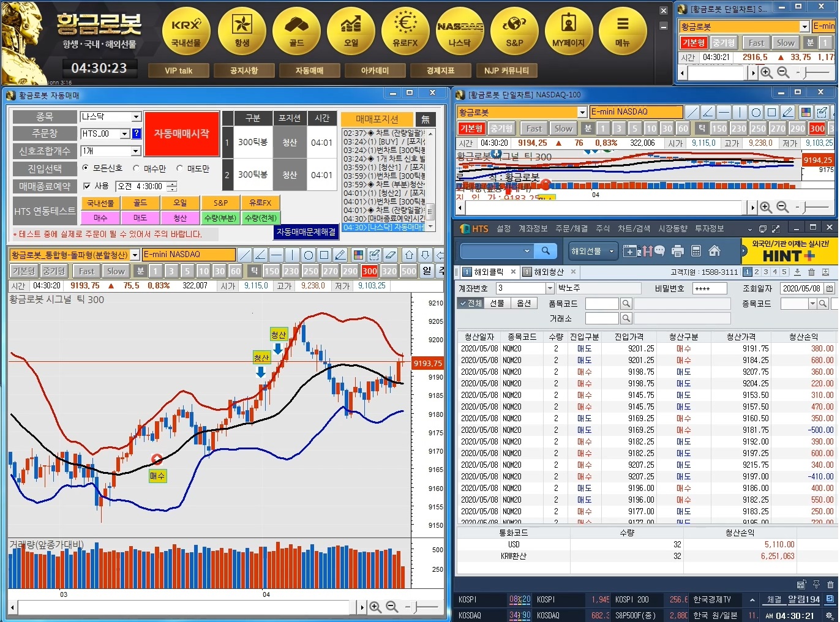Open the 메뉴 hamburger gold icon

[623, 31]
